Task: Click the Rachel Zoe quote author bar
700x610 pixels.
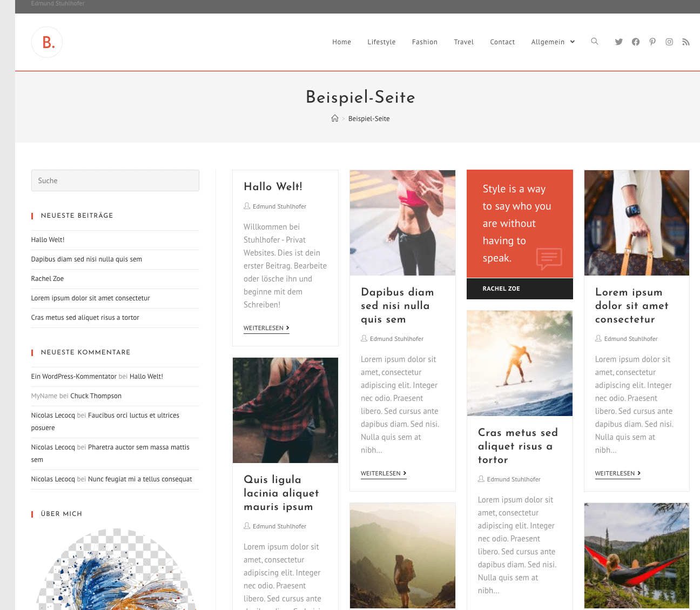Action: (x=520, y=289)
